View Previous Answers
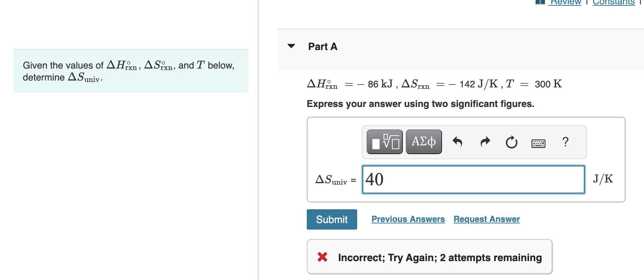 point(408,219)
